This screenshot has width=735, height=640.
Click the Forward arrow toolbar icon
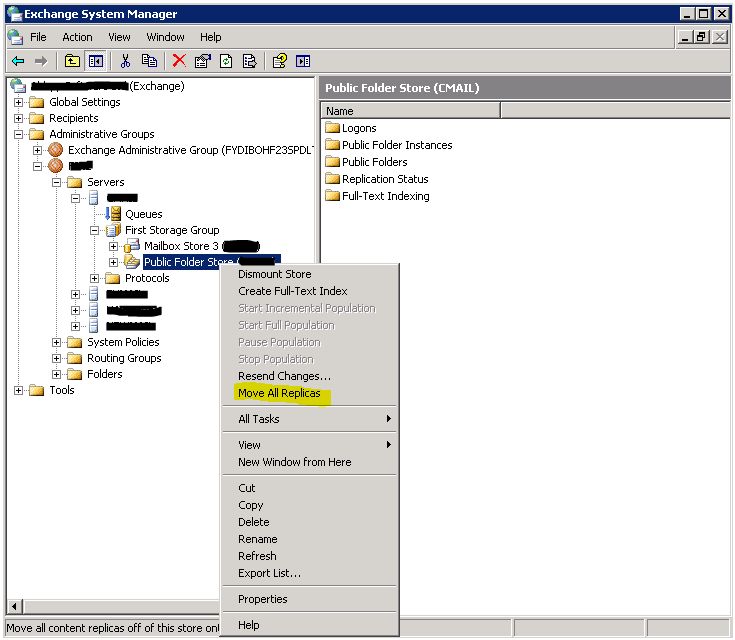(41, 61)
